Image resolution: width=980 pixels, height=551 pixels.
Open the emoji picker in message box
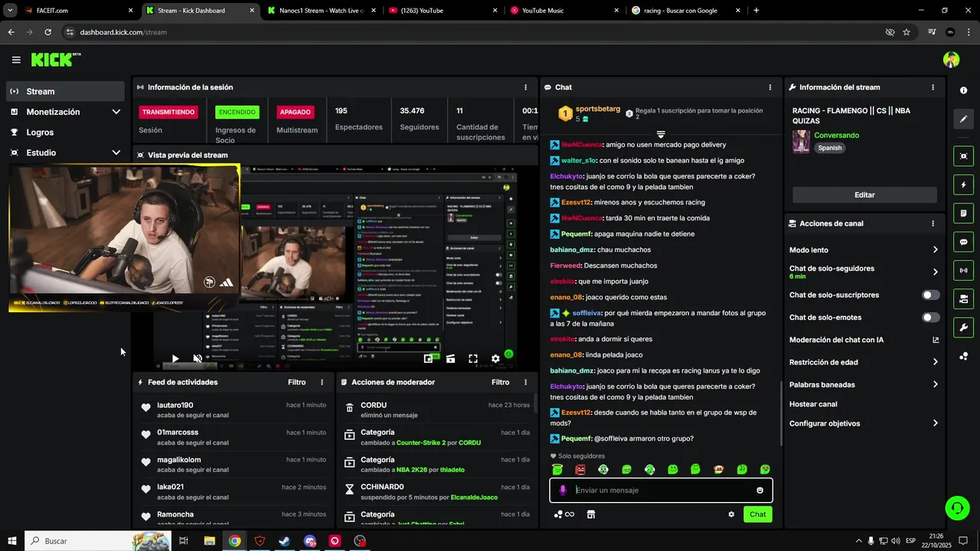pyautogui.click(x=759, y=491)
